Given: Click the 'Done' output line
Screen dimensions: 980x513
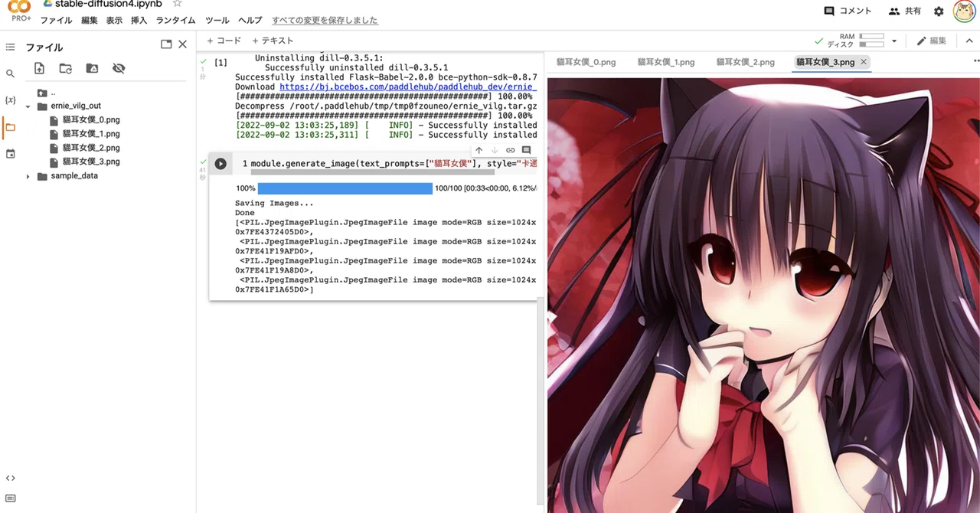Looking at the screenshot, I should [245, 213].
